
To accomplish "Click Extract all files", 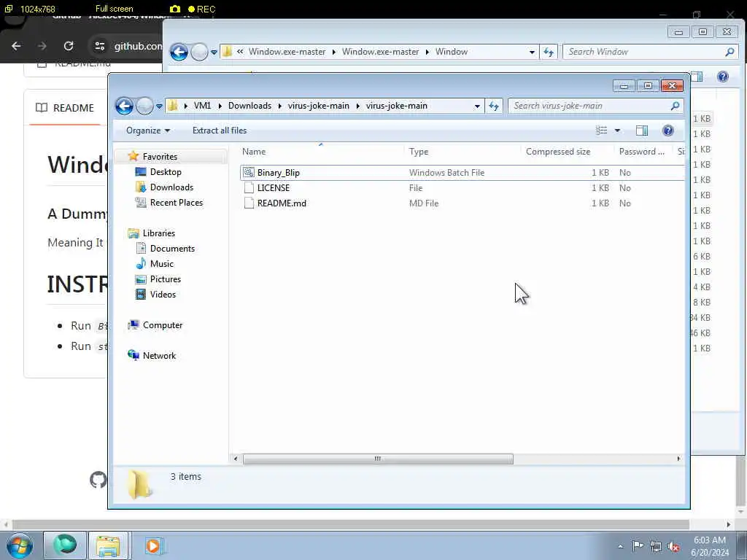I will tap(220, 131).
